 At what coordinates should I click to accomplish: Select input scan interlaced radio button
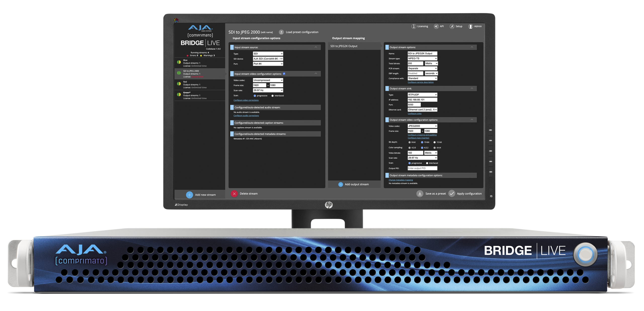click(272, 96)
